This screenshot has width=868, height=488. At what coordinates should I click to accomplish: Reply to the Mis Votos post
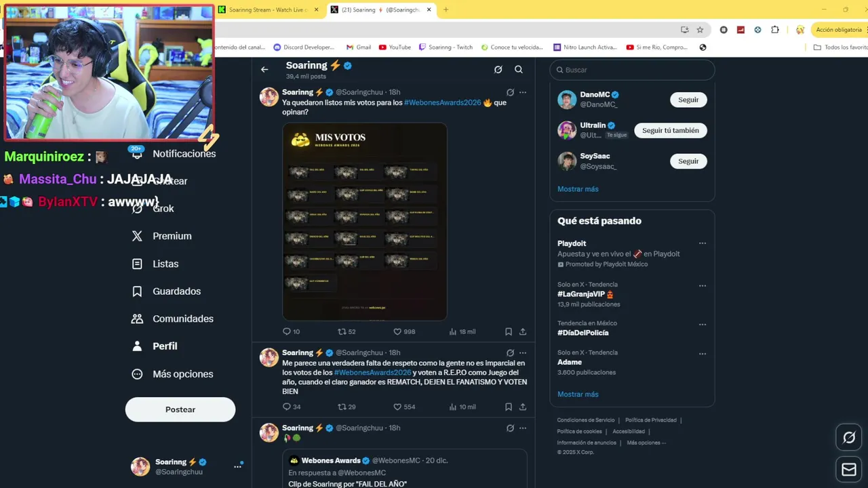point(291,331)
